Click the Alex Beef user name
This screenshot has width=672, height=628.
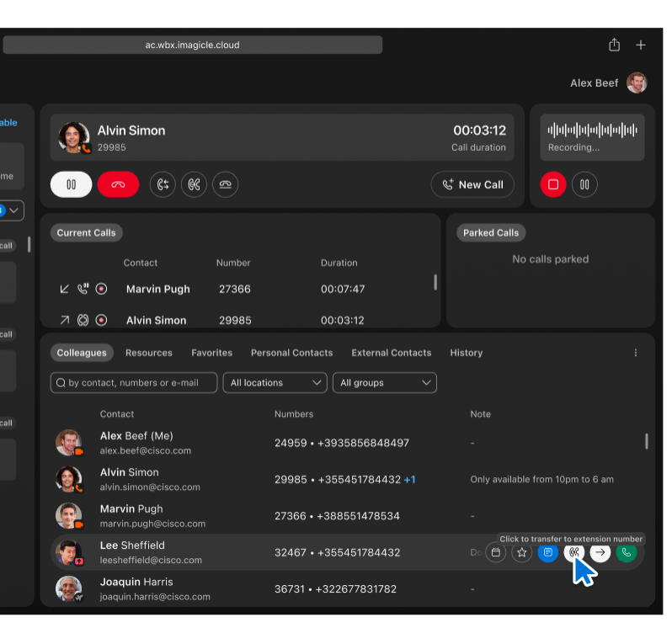click(594, 83)
